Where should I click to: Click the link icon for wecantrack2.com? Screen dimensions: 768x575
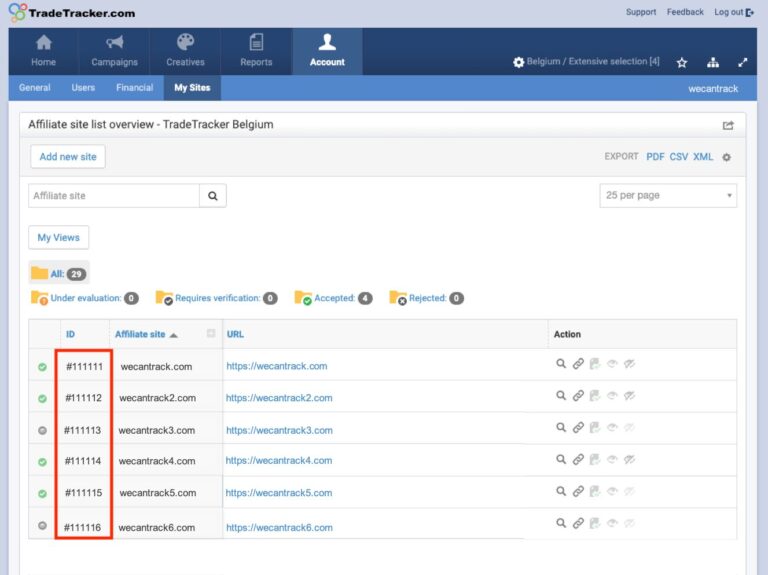pos(578,395)
